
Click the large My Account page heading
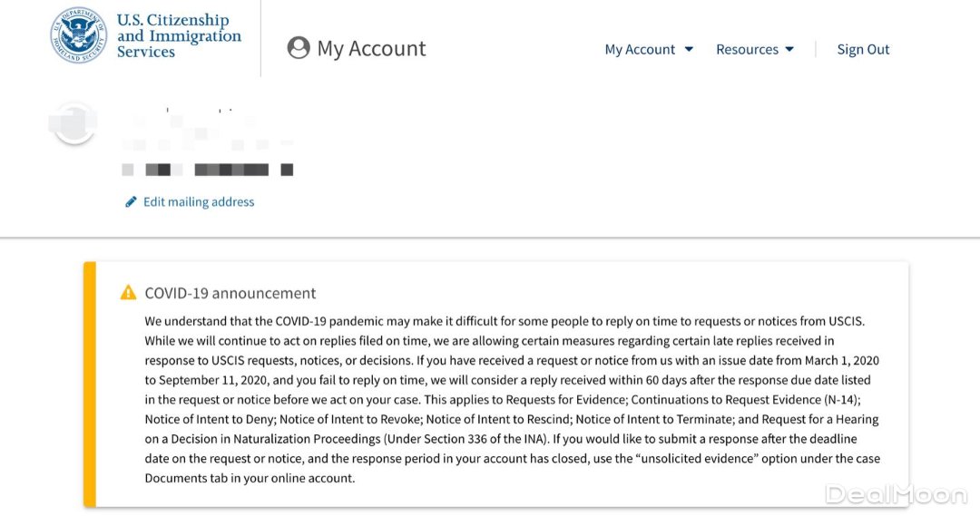coord(371,49)
